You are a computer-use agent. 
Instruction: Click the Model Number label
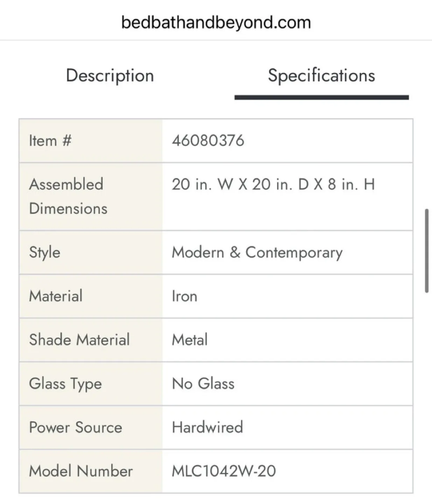pyautogui.click(x=81, y=471)
